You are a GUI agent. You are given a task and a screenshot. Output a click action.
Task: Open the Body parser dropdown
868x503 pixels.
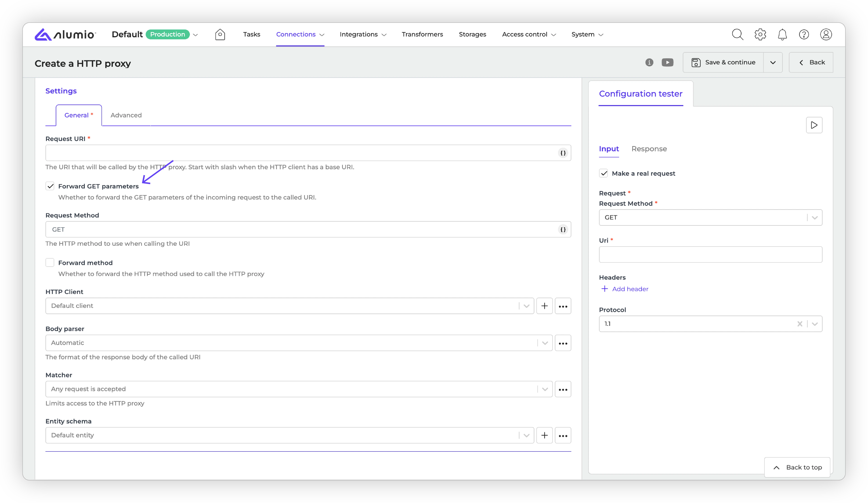pos(299,343)
